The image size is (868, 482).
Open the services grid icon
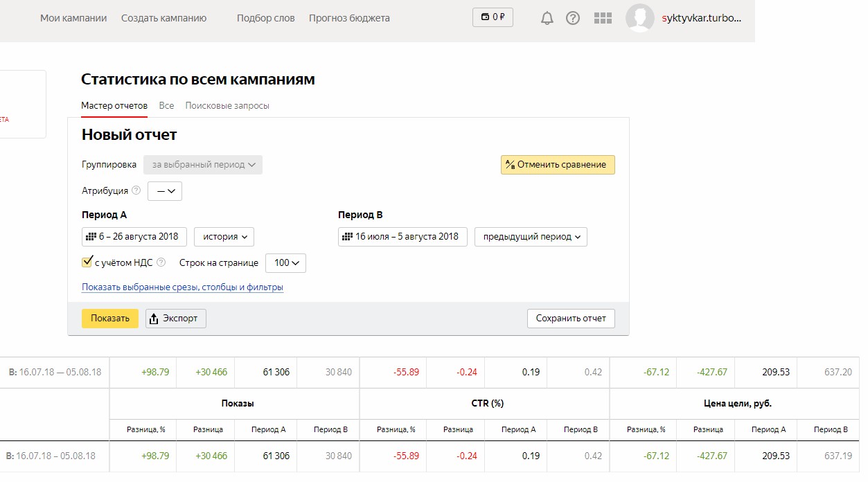(x=603, y=18)
